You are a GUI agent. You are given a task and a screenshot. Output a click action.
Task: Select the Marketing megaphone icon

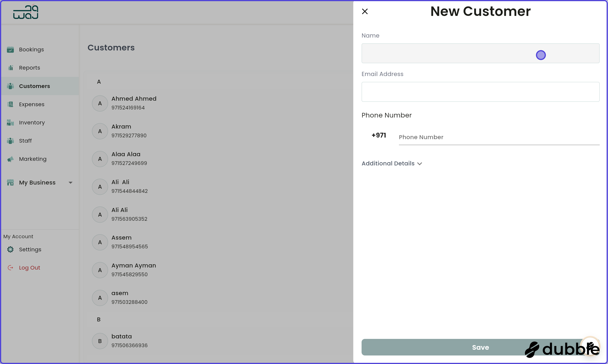[x=10, y=159]
